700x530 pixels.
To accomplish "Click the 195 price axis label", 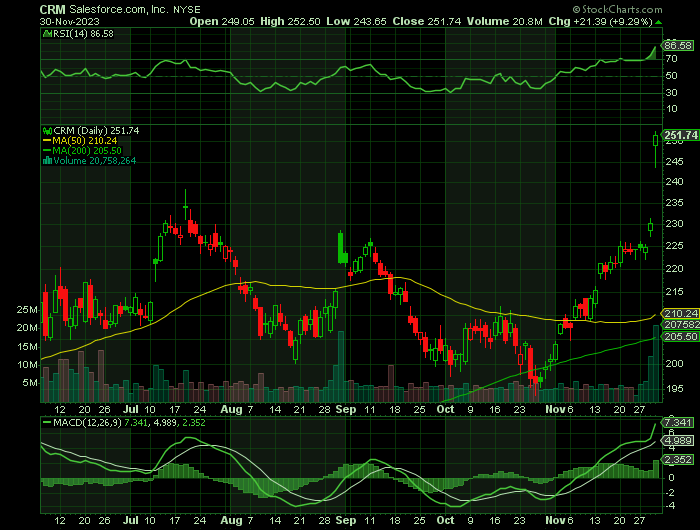I will pos(674,388).
